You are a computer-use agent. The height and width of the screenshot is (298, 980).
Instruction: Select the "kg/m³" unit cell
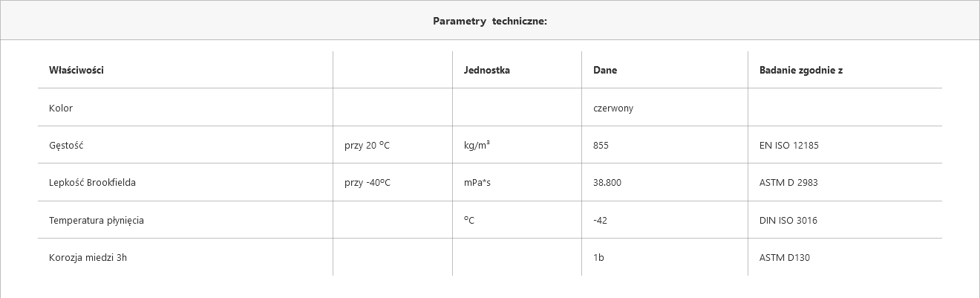(x=477, y=146)
